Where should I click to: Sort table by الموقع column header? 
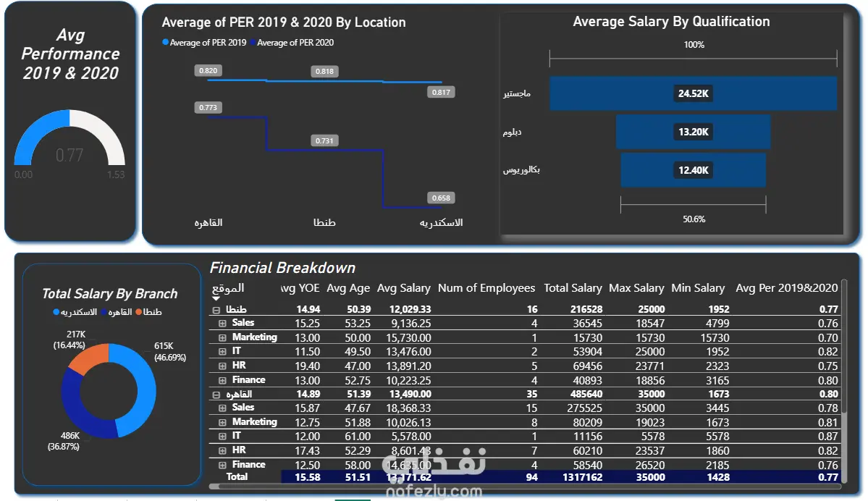(228, 288)
